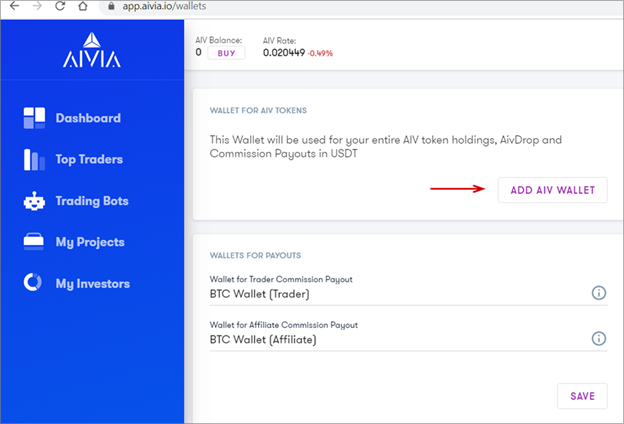Screen dimensions: 624x424
Task: Focus the BTC Wallet (Affiliate) input field
Action: pos(398,340)
